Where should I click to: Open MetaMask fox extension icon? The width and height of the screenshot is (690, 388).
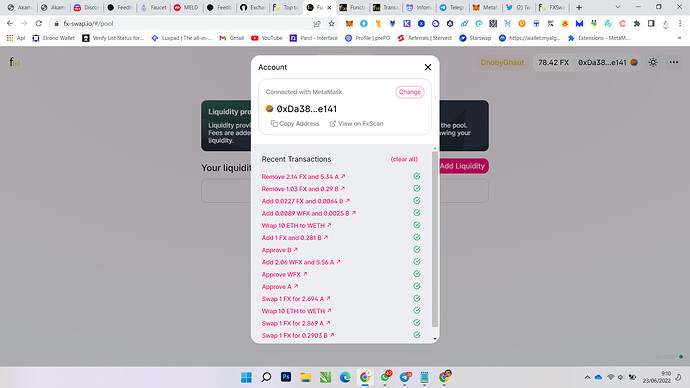(349, 24)
